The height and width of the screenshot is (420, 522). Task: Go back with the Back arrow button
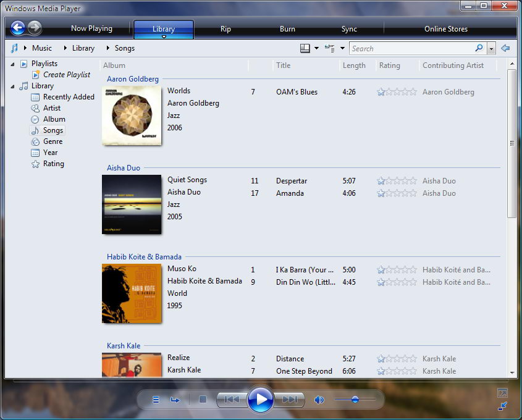[x=17, y=28]
